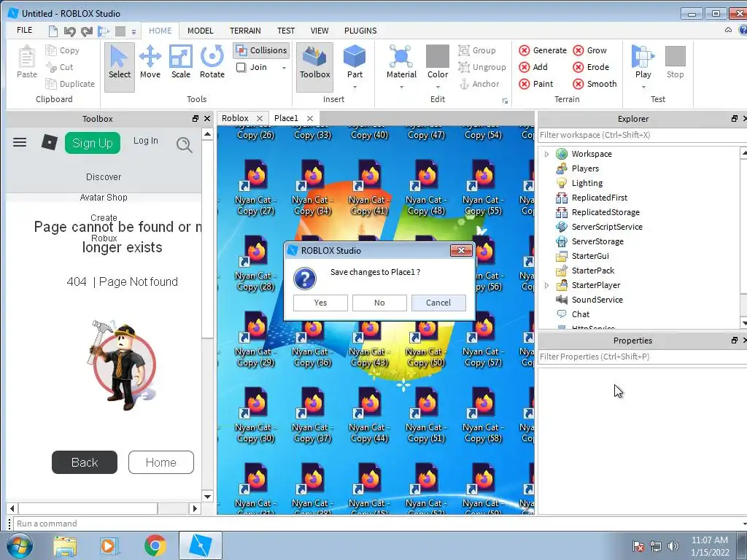Click the Anchor tool
Viewport: 747px width, 560px height.
(x=479, y=84)
